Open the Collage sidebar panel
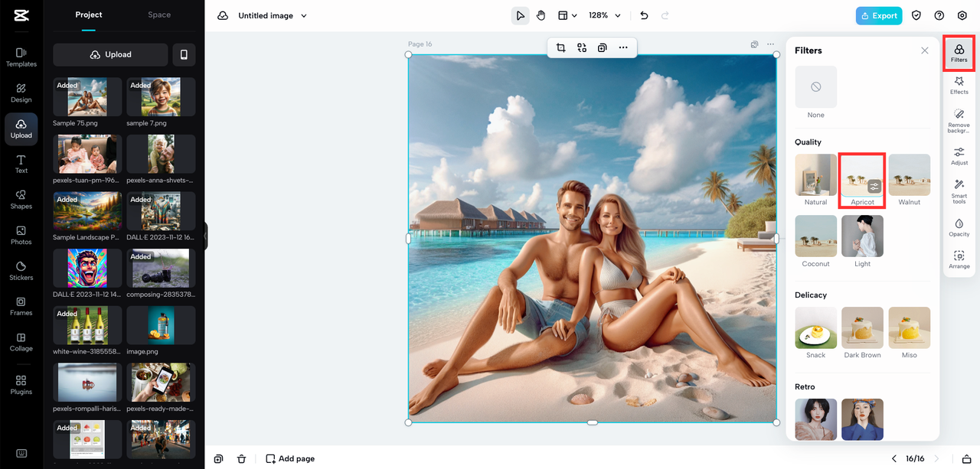The height and width of the screenshot is (469, 980). pos(21,342)
